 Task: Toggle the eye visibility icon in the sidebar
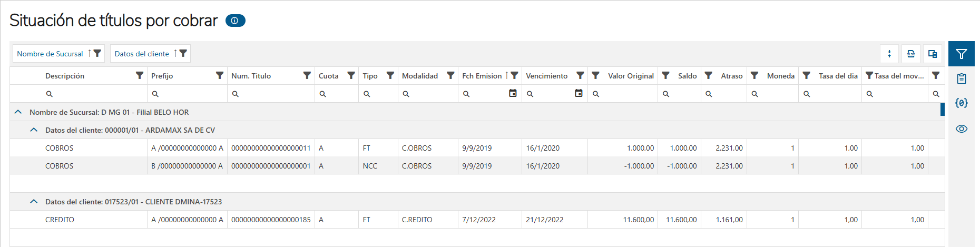(961, 129)
